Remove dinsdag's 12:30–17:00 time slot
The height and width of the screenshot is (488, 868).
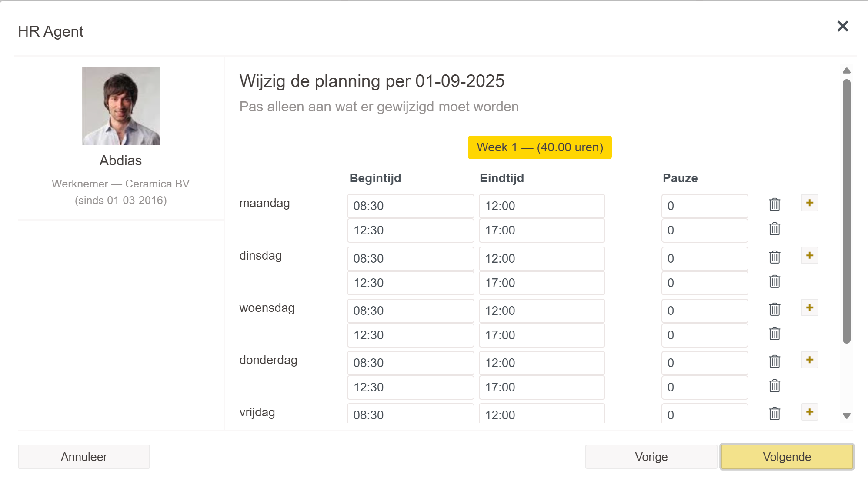pyautogui.click(x=775, y=281)
